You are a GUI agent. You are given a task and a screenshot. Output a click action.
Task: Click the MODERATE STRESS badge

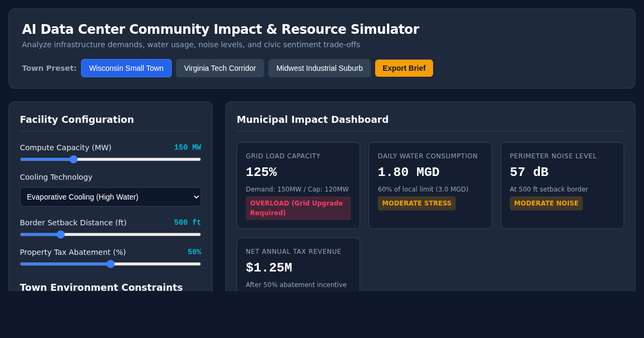point(416,203)
